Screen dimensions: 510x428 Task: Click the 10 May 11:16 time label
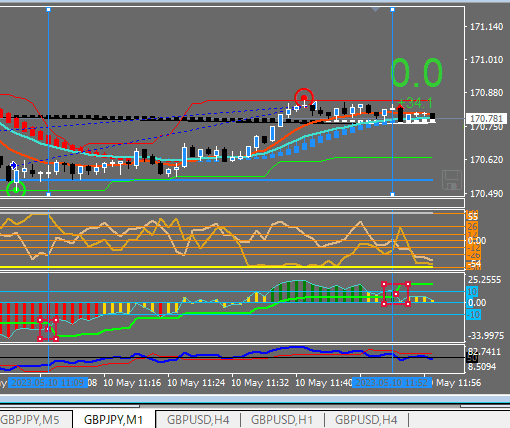click(132, 382)
